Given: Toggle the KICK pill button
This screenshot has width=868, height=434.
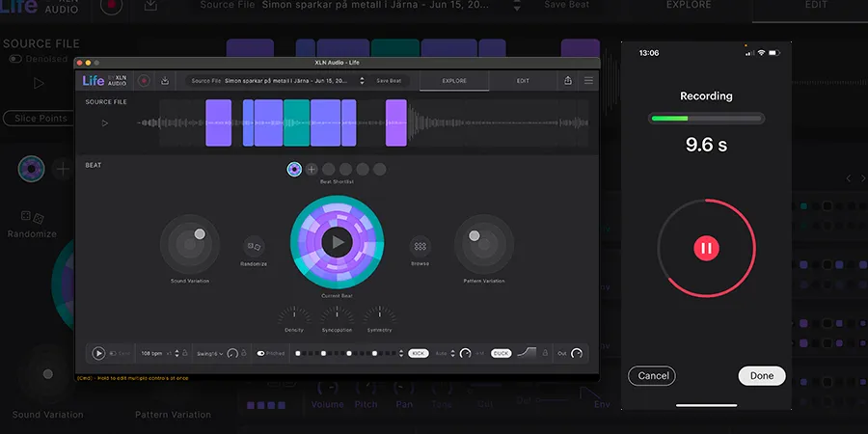Looking at the screenshot, I should tap(419, 353).
